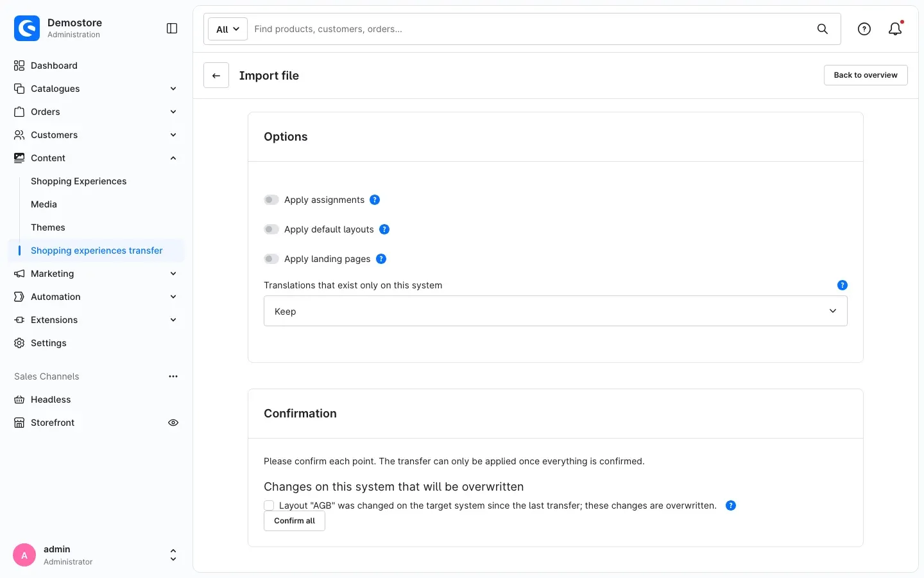Show help for Apply default layouts
The height and width of the screenshot is (578, 924).
pos(384,229)
